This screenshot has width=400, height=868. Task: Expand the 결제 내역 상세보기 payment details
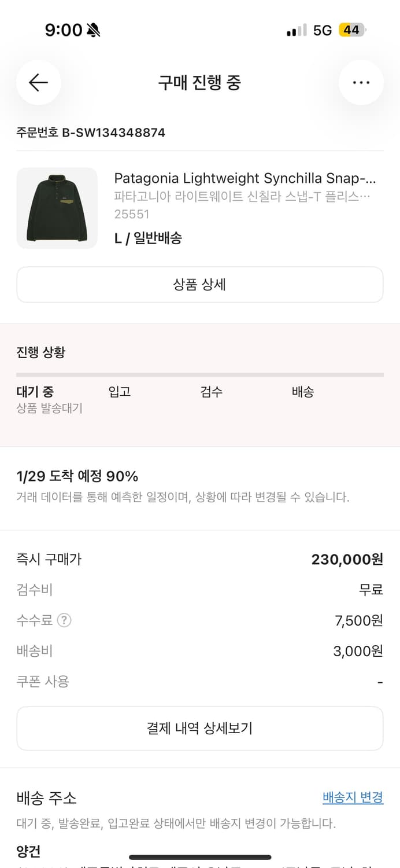point(200,729)
